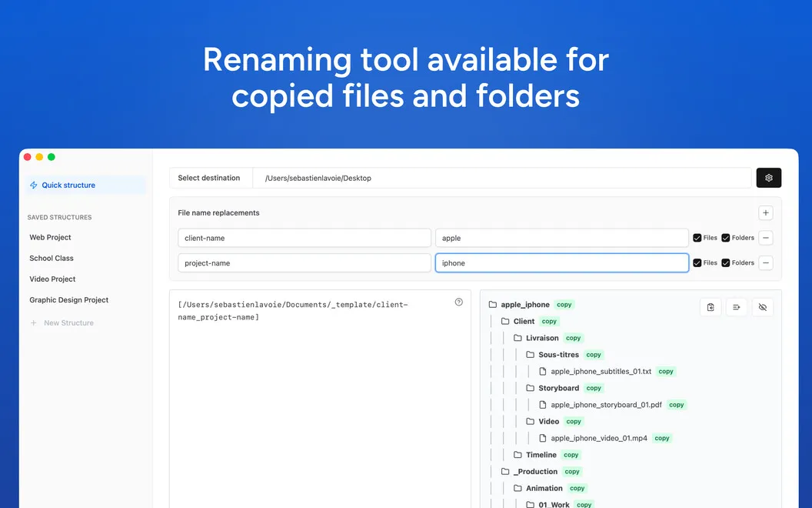Click the copy badge next to Timeline

pyautogui.click(x=571, y=455)
